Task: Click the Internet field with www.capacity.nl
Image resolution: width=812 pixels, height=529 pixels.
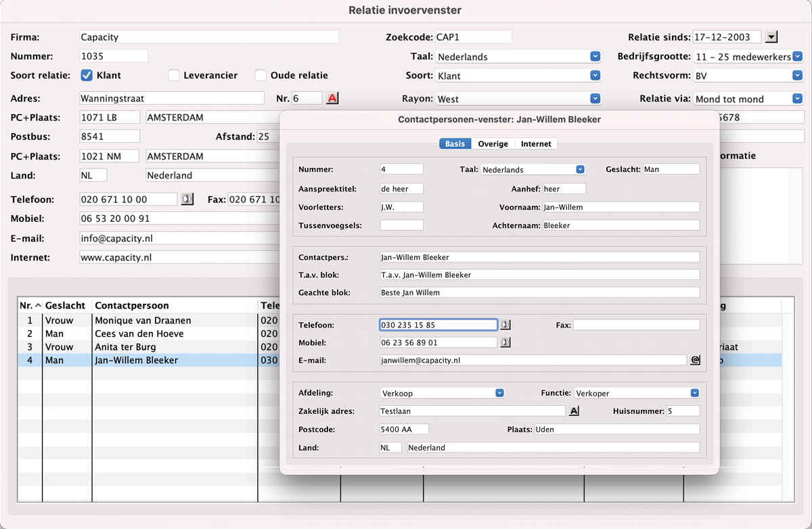Action: (180, 257)
